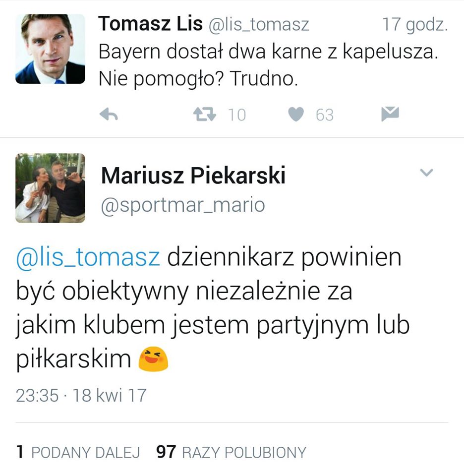Click the reply arrow under Tomasz Lis's tweet
Screen dimensions: 464x476
click(x=109, y=115)
